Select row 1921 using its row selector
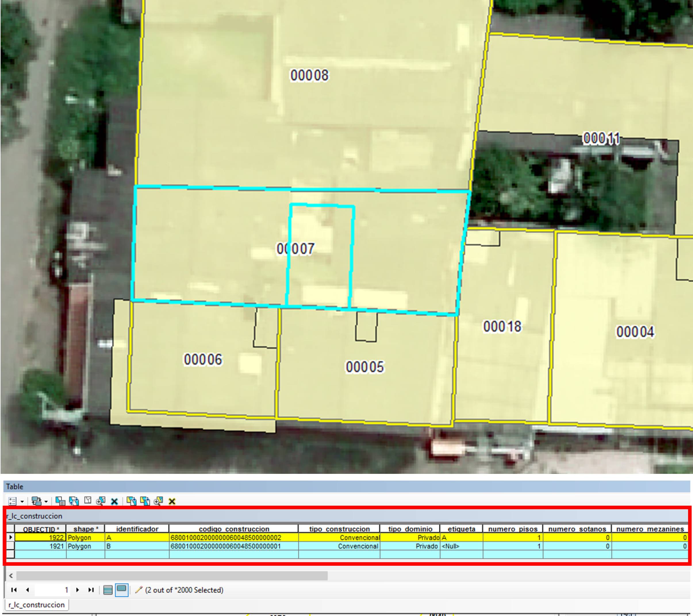This screenshot has width=693, height=616. tap(10, 546)
